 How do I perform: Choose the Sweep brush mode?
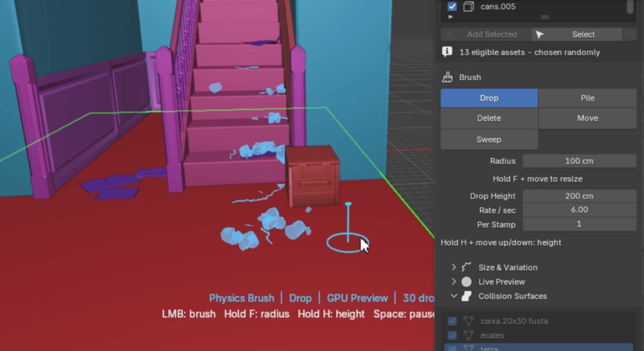pyautogui.click(x=489, y=140)
